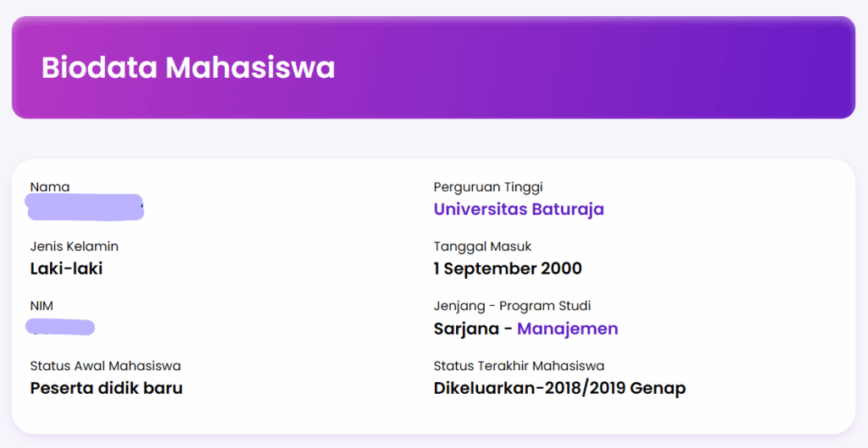
Task: Click the Dikeluarkan-2018/2019 Genap status
Action: (x=559, y=388)
